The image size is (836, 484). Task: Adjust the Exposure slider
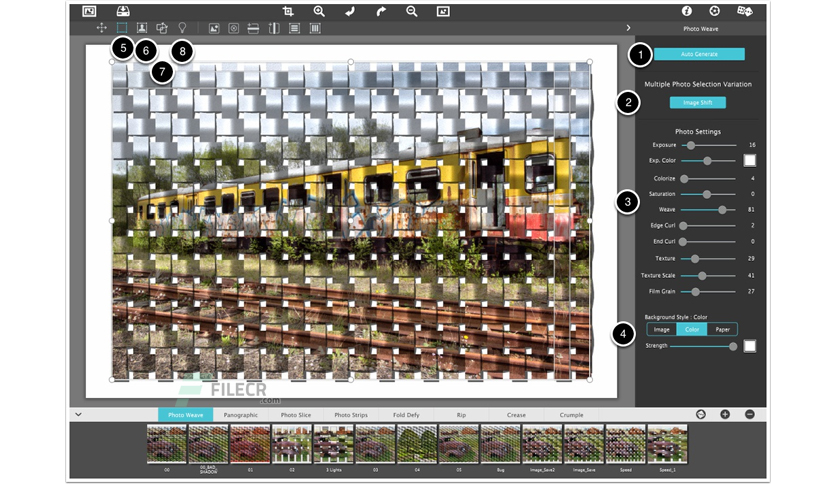coord(709,145)
